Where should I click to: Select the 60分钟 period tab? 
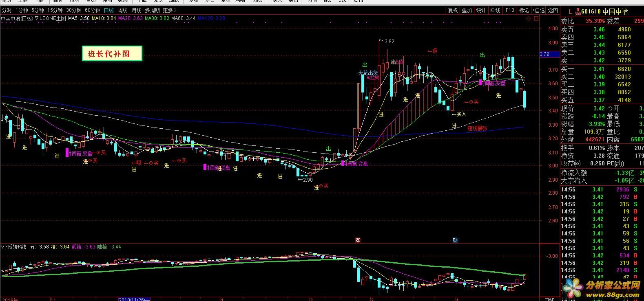pyautogui.click(x=93, y=10)
